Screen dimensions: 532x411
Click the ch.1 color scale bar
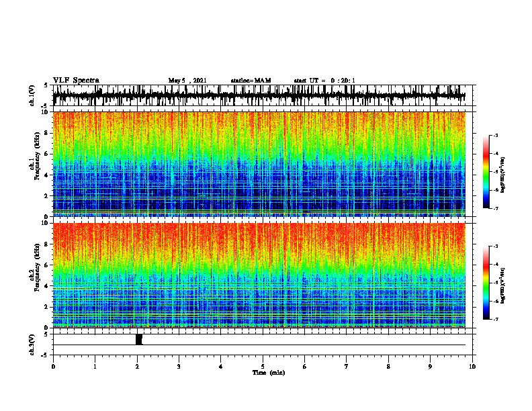pos(486,172)
